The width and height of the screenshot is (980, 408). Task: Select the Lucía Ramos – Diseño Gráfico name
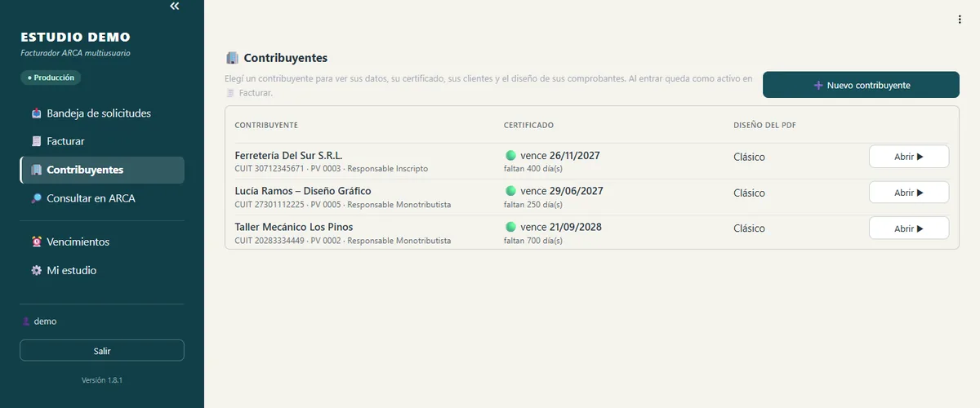303,190
